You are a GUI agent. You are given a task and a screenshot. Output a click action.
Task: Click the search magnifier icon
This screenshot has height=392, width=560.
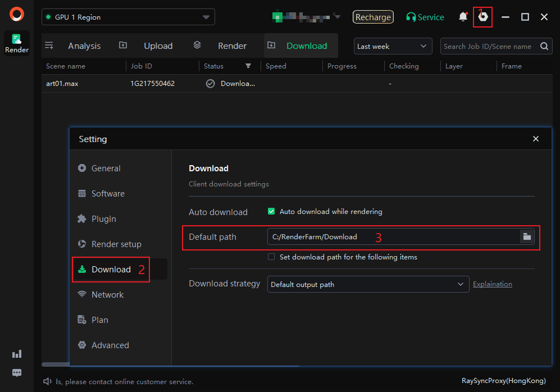tap(544, 47)
